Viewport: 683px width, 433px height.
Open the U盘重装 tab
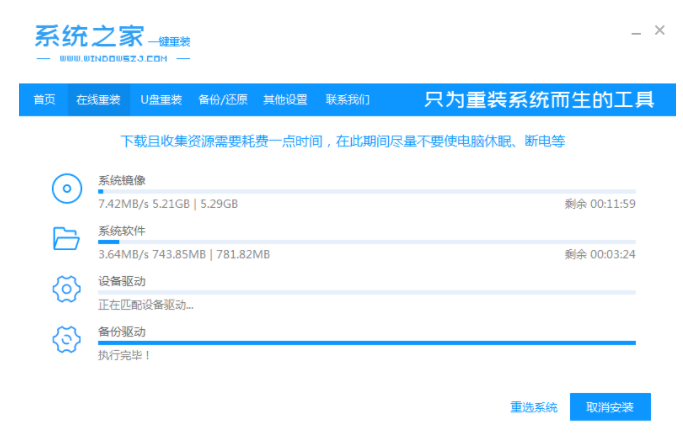point(161,100)
